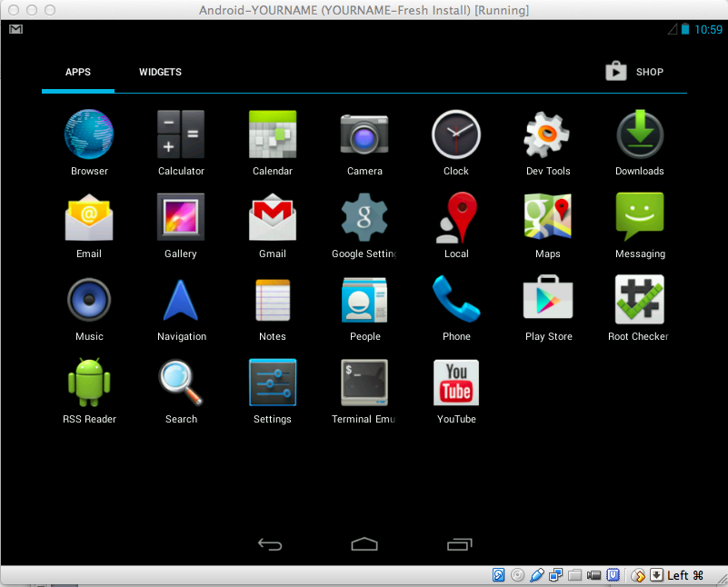Screen dimensions: 728x587
Task: Tap the Android back navigation button
Action: coord(270,544)
